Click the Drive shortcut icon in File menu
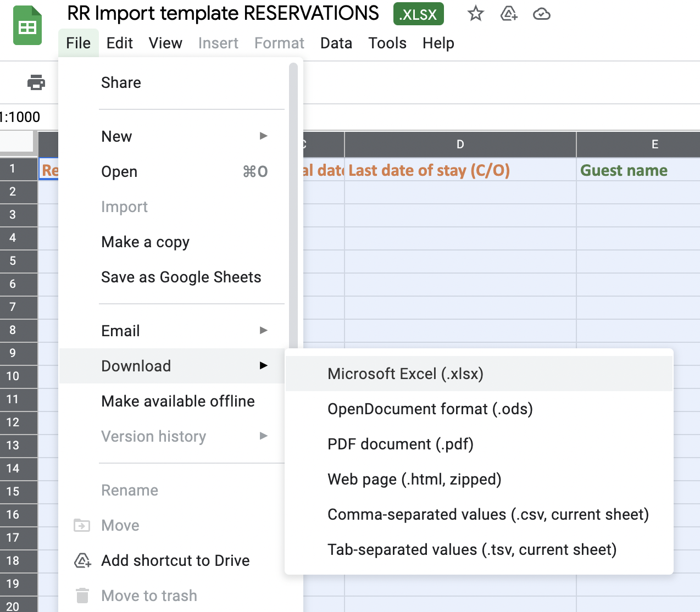 pos(82,561)
